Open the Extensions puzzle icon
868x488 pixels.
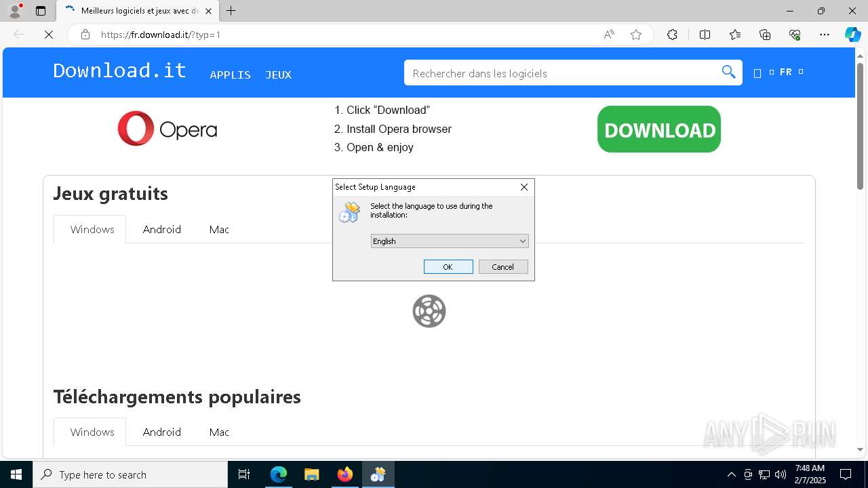(672, 35)
